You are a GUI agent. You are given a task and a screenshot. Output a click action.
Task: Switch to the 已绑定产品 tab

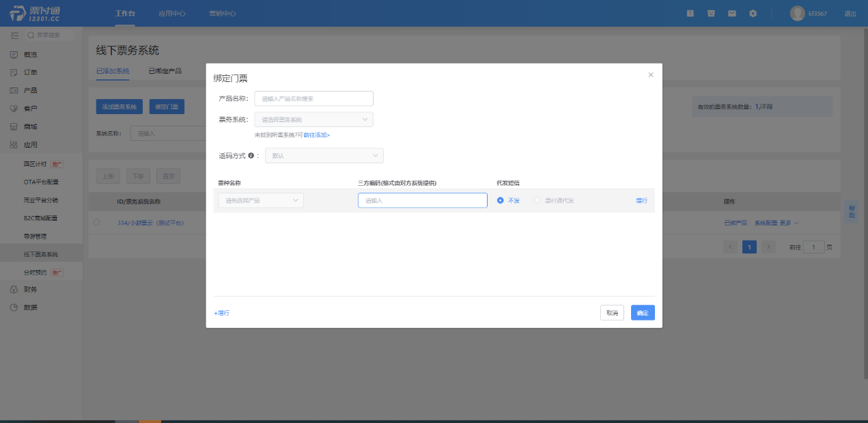tap(165, 71)
